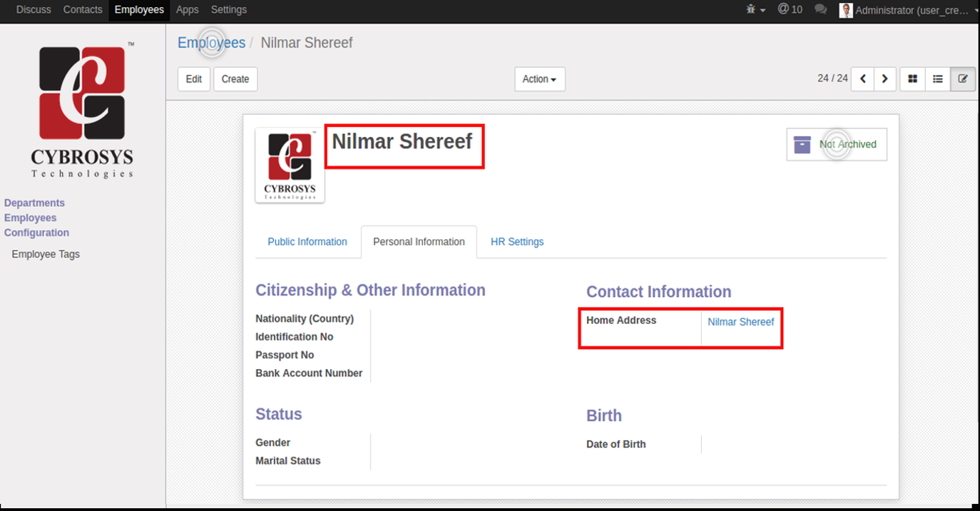Click the Date of Birth label
Screen dimensions: 980x511
[616, 444]
